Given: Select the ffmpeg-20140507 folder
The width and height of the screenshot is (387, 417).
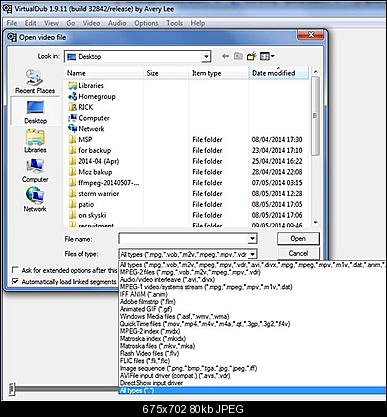Looking at the screenshot, I should [x=104, y=183].
